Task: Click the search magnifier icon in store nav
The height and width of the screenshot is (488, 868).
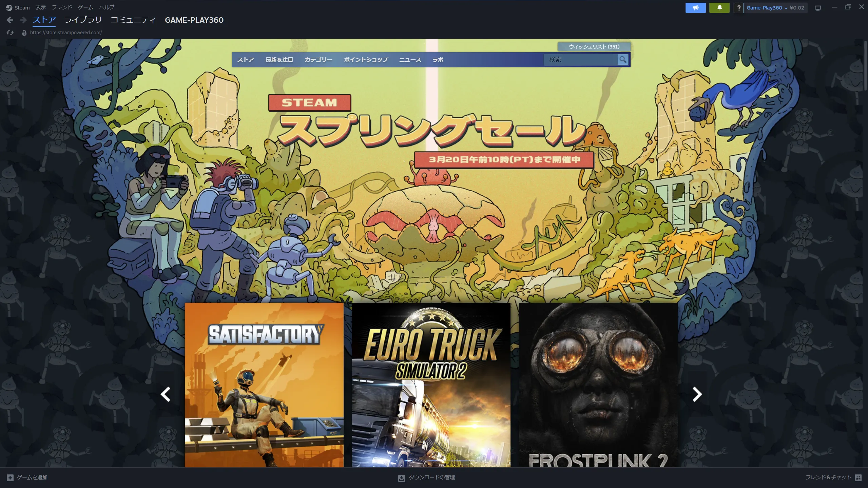Action: point(623,59)
